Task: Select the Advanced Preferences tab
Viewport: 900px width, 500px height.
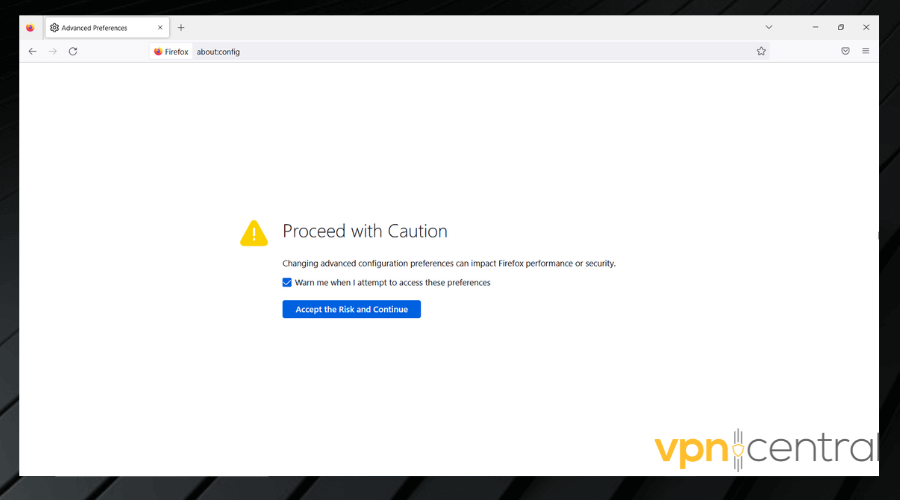Action: (x=100, y=27)
